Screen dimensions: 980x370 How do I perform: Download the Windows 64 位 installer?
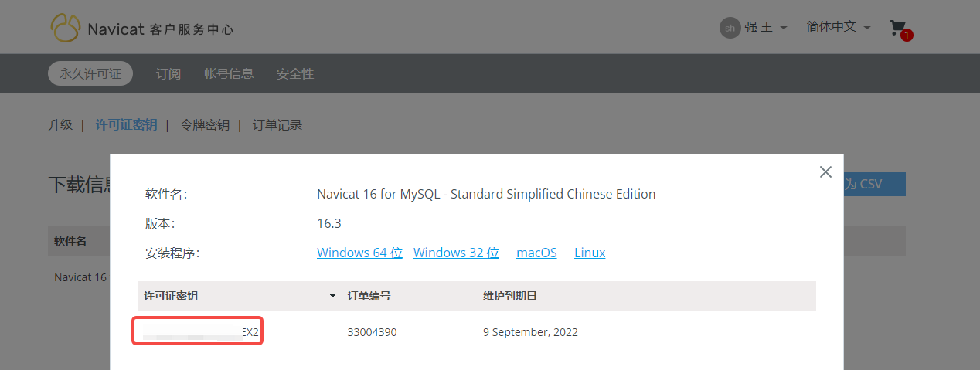tap(359, 253)
